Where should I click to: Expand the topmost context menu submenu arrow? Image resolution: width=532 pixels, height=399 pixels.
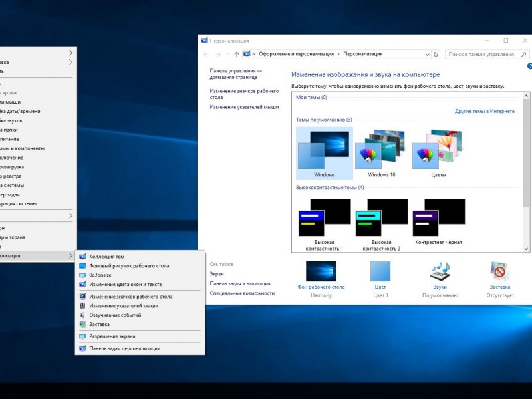click(x=70, y=53)
